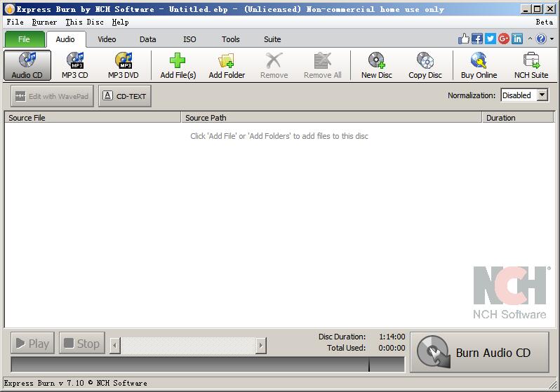
Task: Click the Remove toolbar button
Action: (x=274, y=65)
